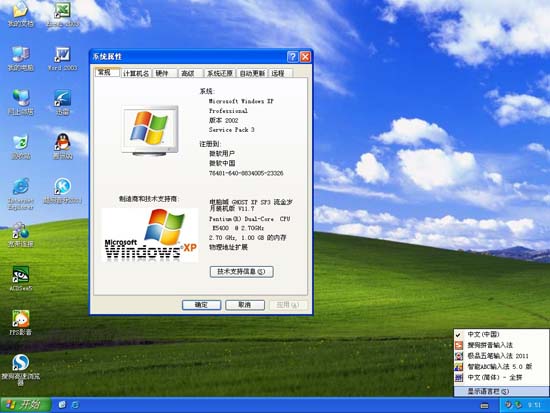Click the keyboard language bar icon on taskbar
Image resolution: width=550 pixels, height=413 pixels.
pos(484,406)
